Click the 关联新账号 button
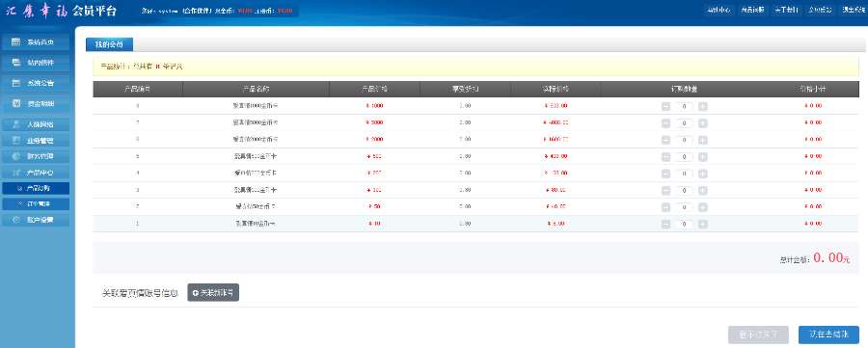868x348 pixels. coord(213,293)
